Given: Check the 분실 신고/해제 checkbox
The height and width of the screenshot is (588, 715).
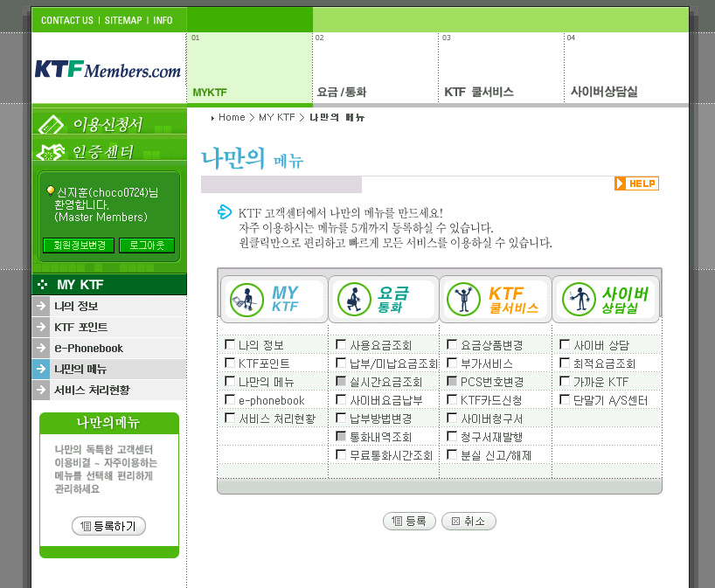Looking at the screenshot, I should click(x=452, y=454).
